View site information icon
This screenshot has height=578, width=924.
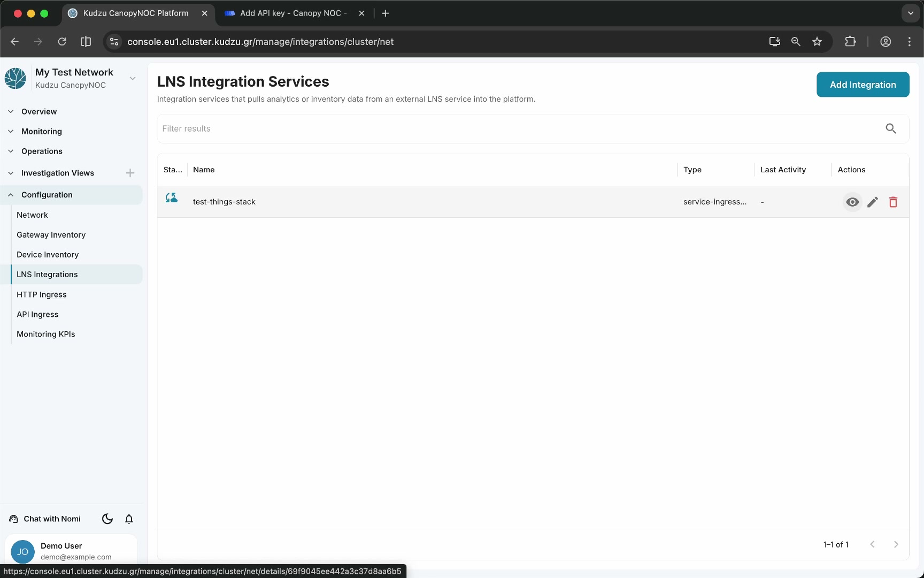(x=114, y=42)
